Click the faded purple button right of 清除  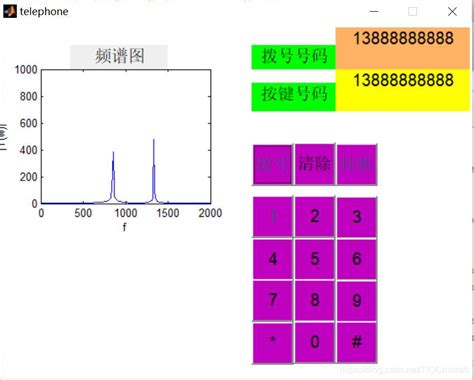[x=357, y=164]
